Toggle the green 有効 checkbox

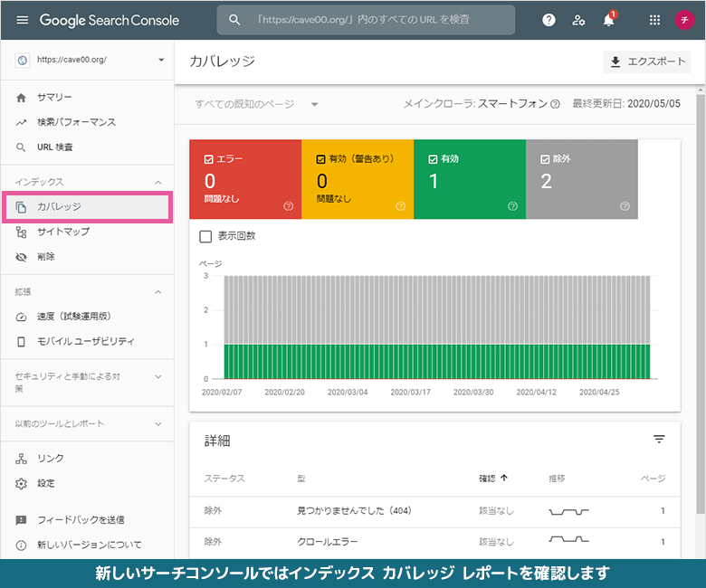[x=433, y=159]
